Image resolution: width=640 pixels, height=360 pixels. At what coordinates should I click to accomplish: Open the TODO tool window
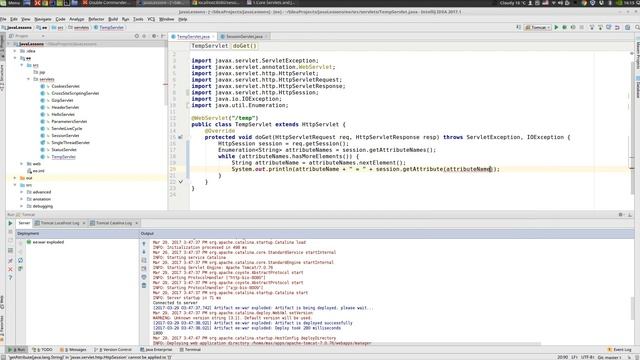click(x=43, y=350)
